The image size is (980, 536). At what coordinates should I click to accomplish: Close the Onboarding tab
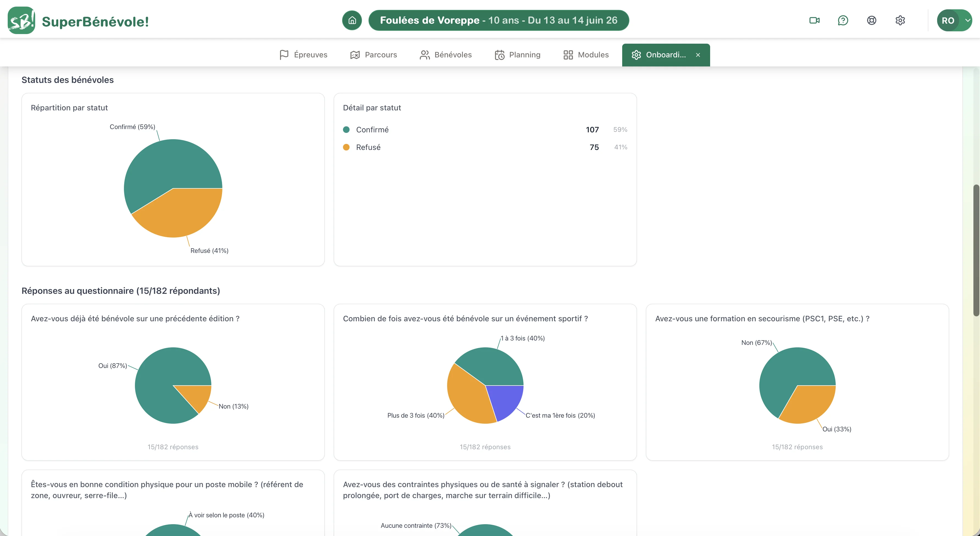[698, 55]
